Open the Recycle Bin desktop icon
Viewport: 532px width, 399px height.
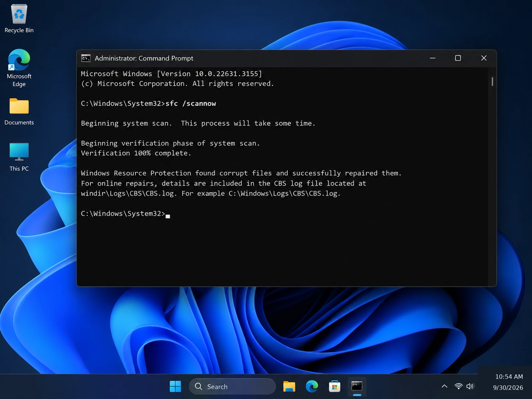19,19
